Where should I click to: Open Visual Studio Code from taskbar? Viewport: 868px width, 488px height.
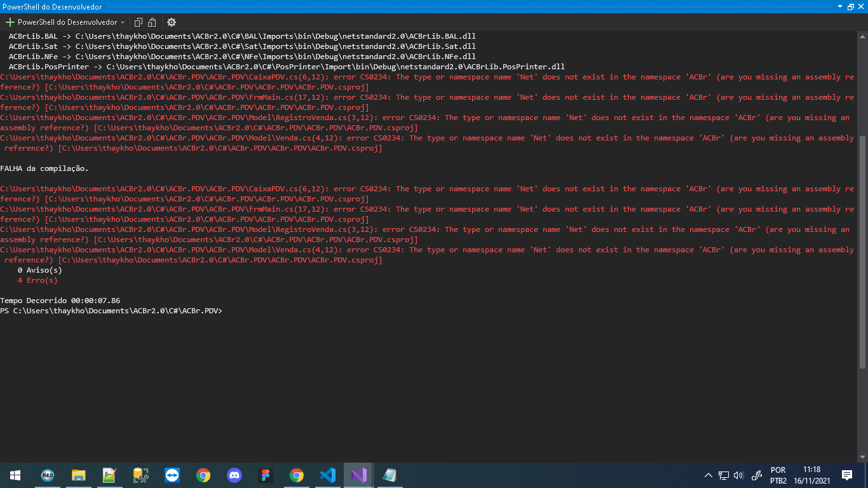pyautogui.click(x=327, y=475)
